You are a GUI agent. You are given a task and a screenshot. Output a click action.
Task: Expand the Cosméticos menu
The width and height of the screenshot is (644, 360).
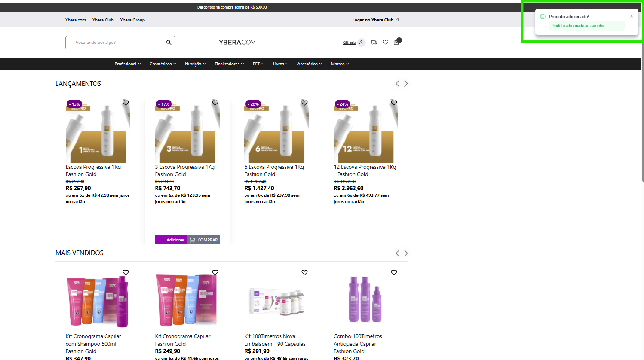pyautogui.click(x=163, y=64)
